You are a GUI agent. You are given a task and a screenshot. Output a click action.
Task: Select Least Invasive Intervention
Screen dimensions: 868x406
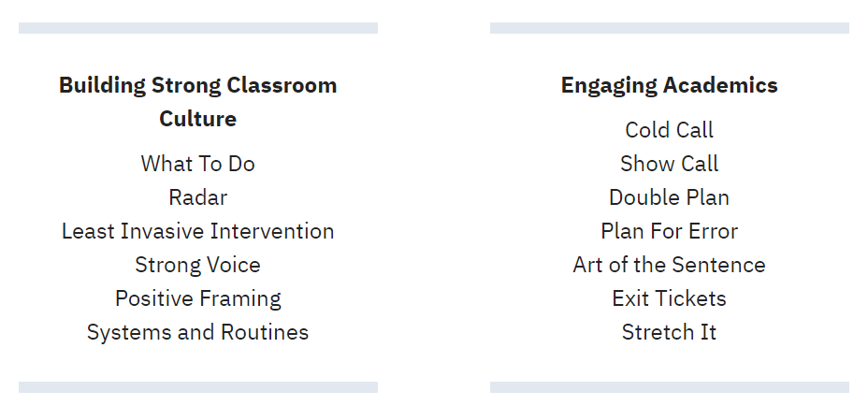pyautogui.click(x=197, y=231)
